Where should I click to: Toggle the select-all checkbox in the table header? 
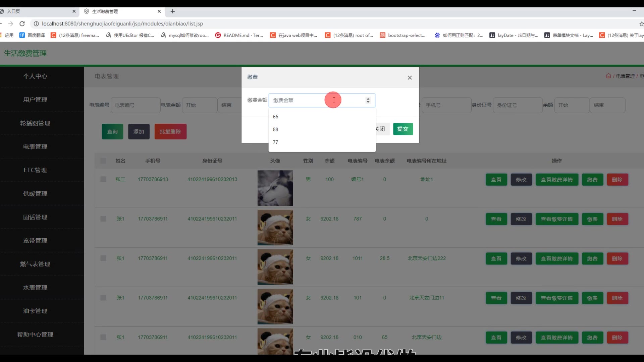[103, 161]
